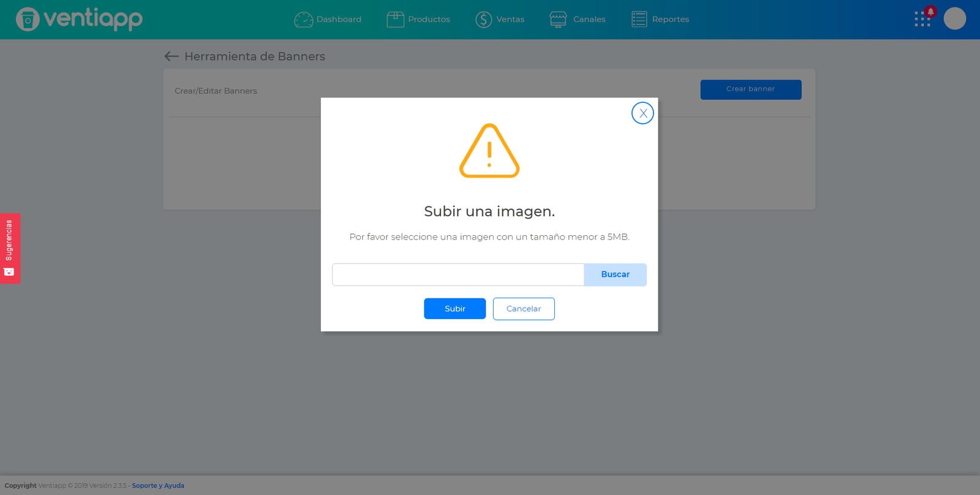
Task: Click the Subir upload button
Action: [x=454, y=309]
